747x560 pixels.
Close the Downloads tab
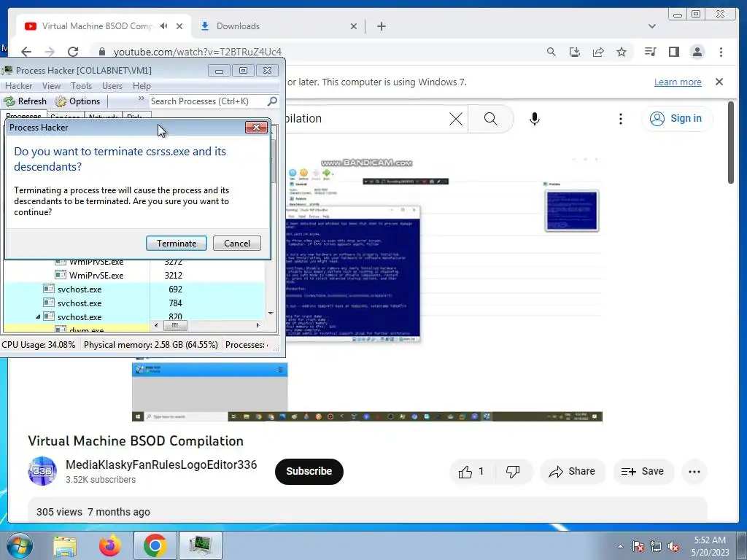click(x=354, y=26)
